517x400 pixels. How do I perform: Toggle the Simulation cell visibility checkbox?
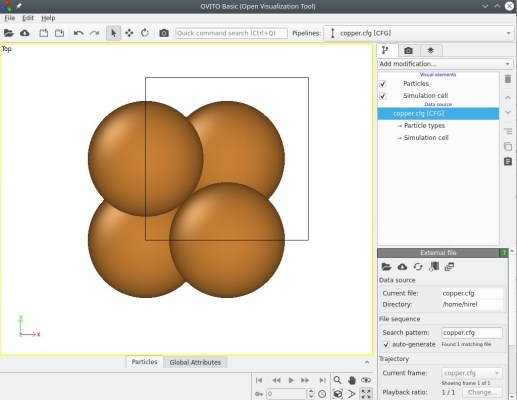click(383, 96)
